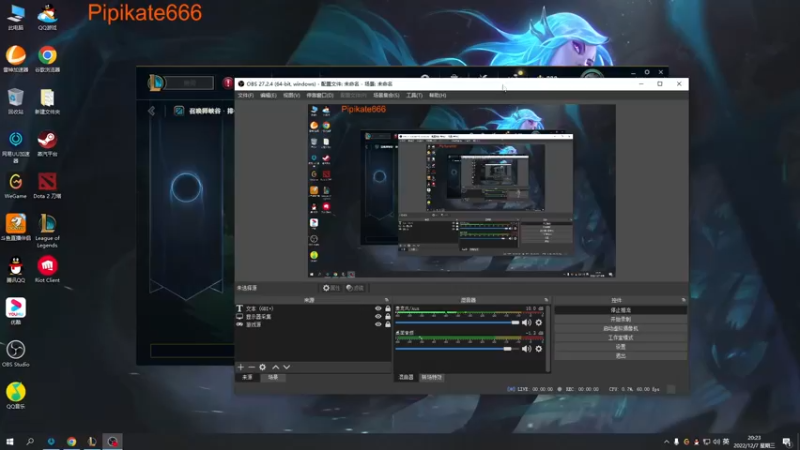This screenshot has width=800, height=450.
Task: Switch to the 混音器 mixer tab
Action: pyautogui.click(x=406, y=378)
